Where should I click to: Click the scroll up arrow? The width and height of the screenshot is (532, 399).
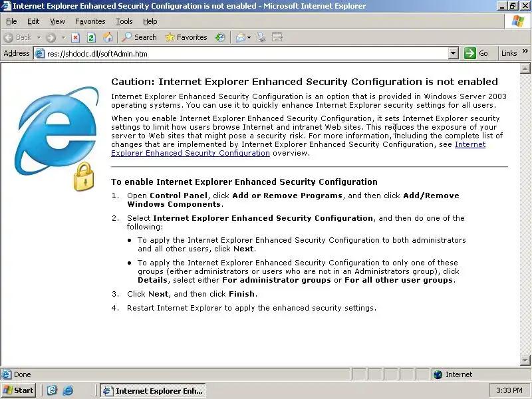pos(525,69)
